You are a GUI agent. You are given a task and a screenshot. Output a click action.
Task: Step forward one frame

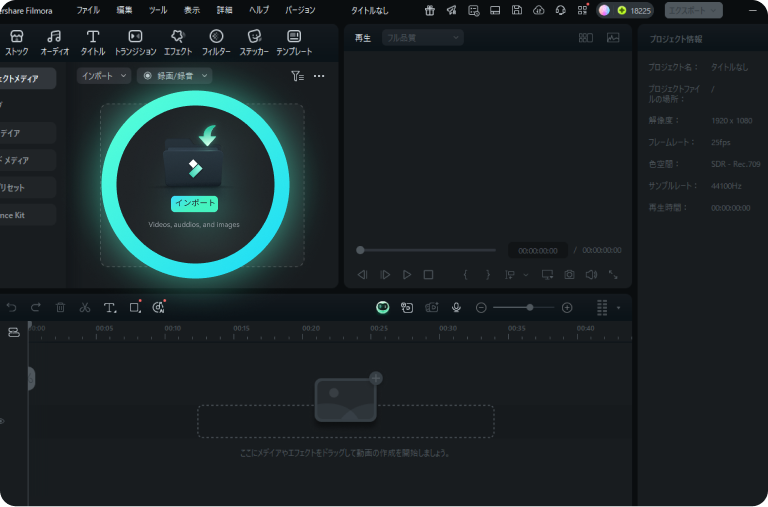pos(385,275)
